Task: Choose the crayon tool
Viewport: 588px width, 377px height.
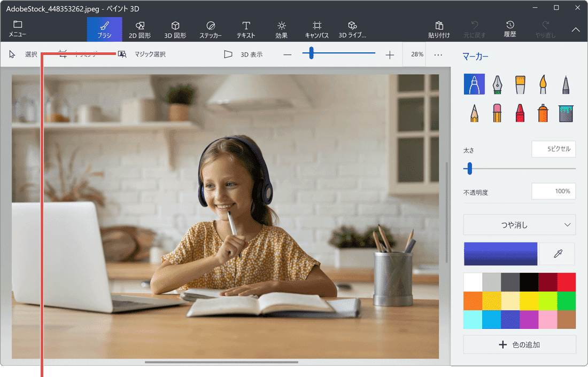Action: pyautogui.click(x=520, y=113)
